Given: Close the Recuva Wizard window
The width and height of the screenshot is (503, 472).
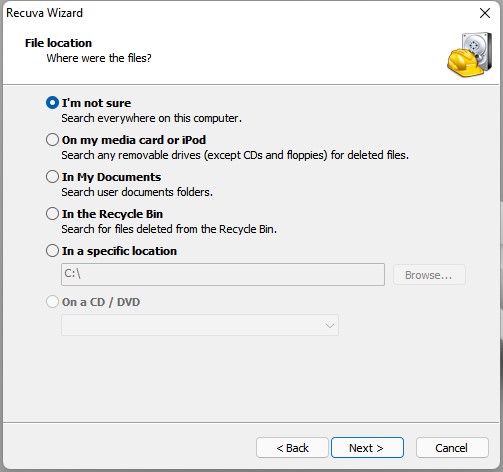Looking at the screenshot, I should click(x=485, y=13).
